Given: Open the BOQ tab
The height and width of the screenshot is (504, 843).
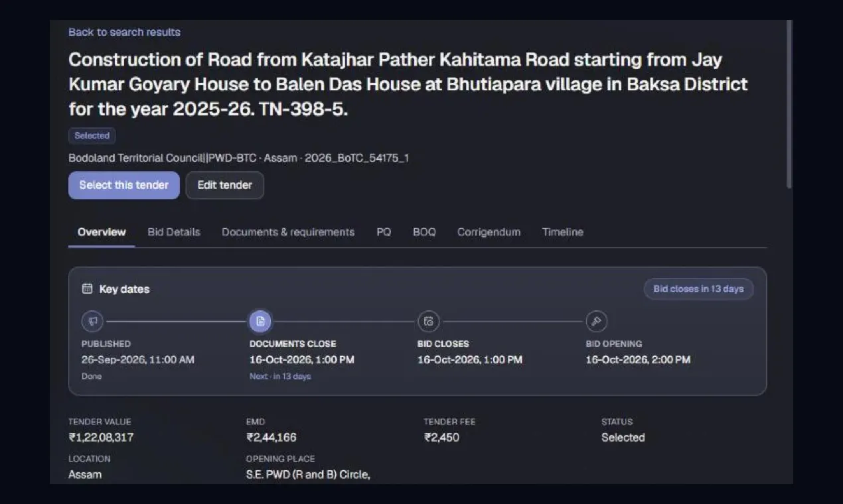Looking at the screenshot, I should pos(424,232).
